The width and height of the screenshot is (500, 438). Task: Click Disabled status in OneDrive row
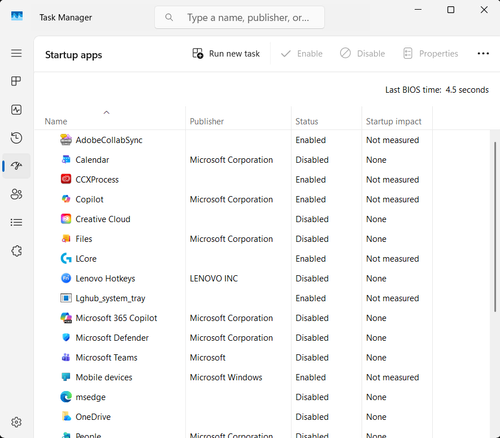click(312, 417)
